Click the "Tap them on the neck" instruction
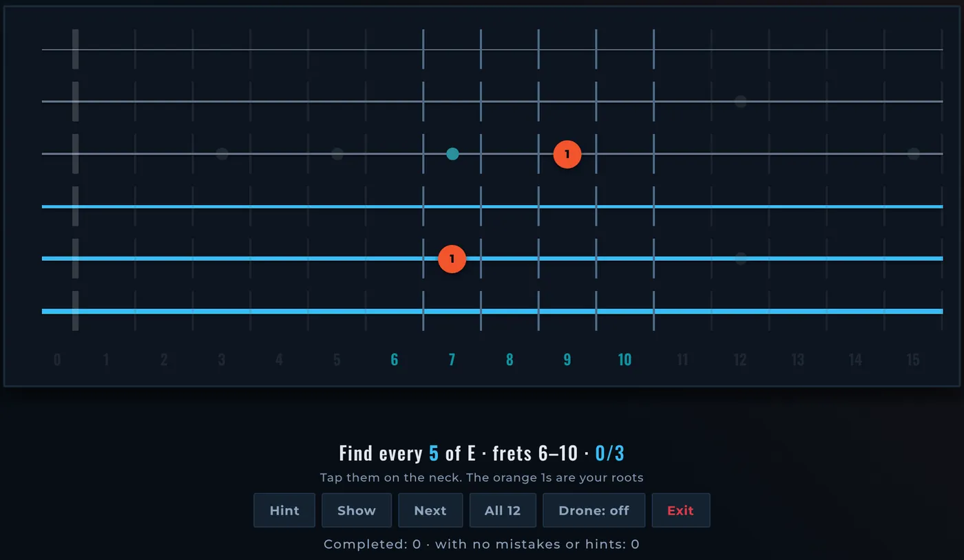Screen dimensions: 964x560 point(481,477)
